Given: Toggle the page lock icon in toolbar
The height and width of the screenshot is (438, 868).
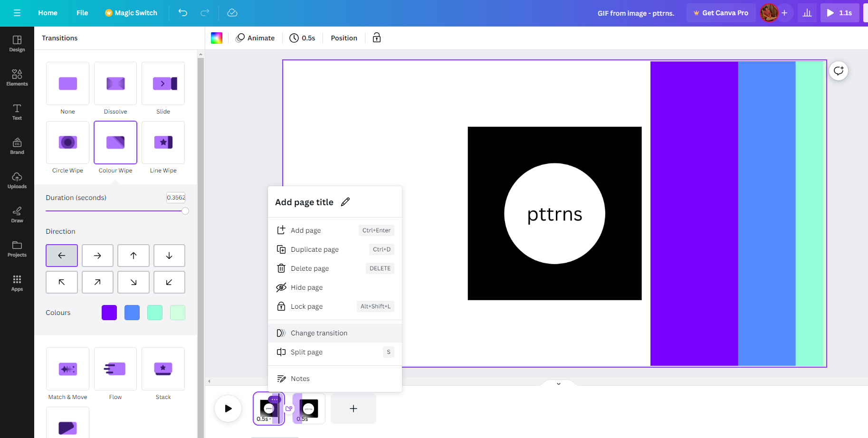Looking at the screenshot, I should pyautogui.click(x=377, y=38).
